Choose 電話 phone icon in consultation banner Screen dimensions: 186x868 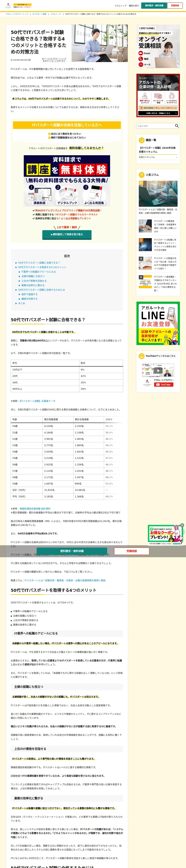pyautogui.click(x=141, y=59)
